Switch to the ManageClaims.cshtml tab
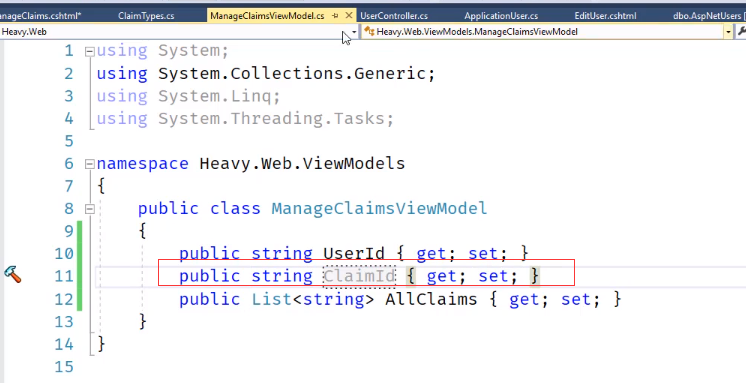 point(41,16)
